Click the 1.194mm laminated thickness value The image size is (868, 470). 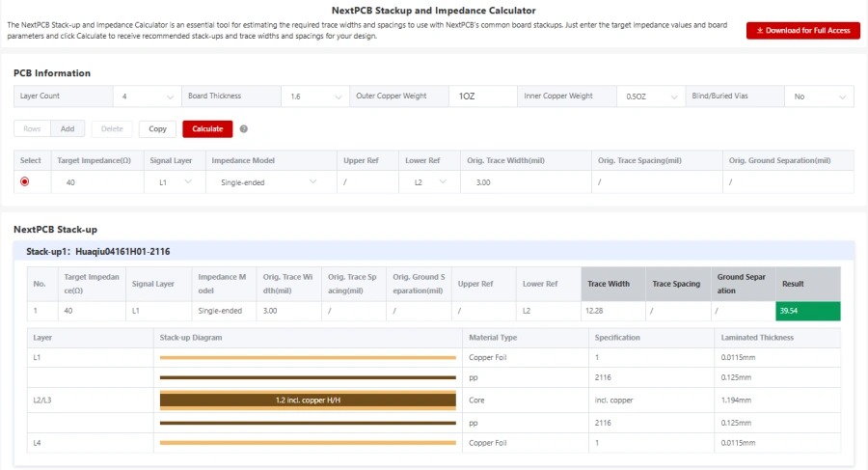tap(736, 401)
